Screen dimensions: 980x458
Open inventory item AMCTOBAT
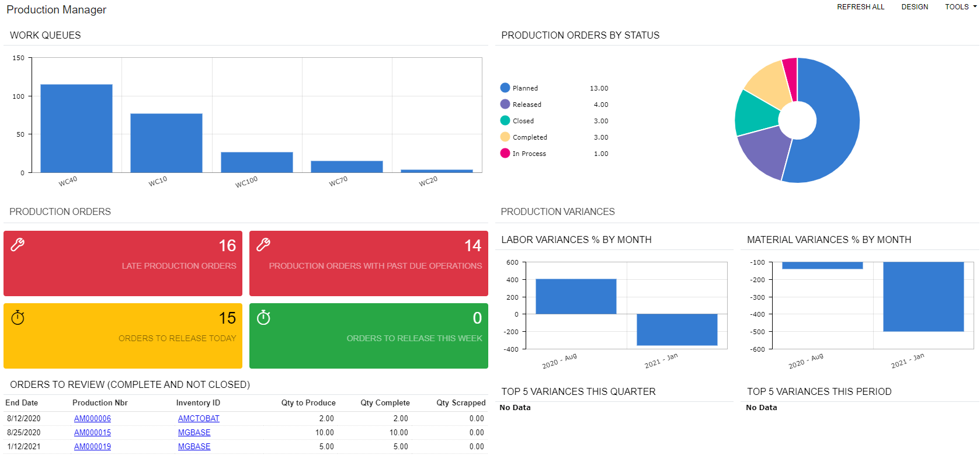[199, 418]
